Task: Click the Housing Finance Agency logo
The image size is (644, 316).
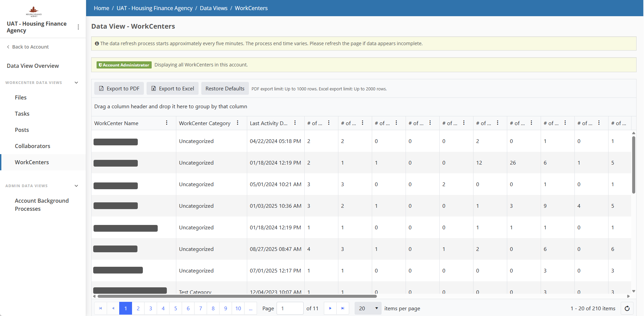Action: 34,11
